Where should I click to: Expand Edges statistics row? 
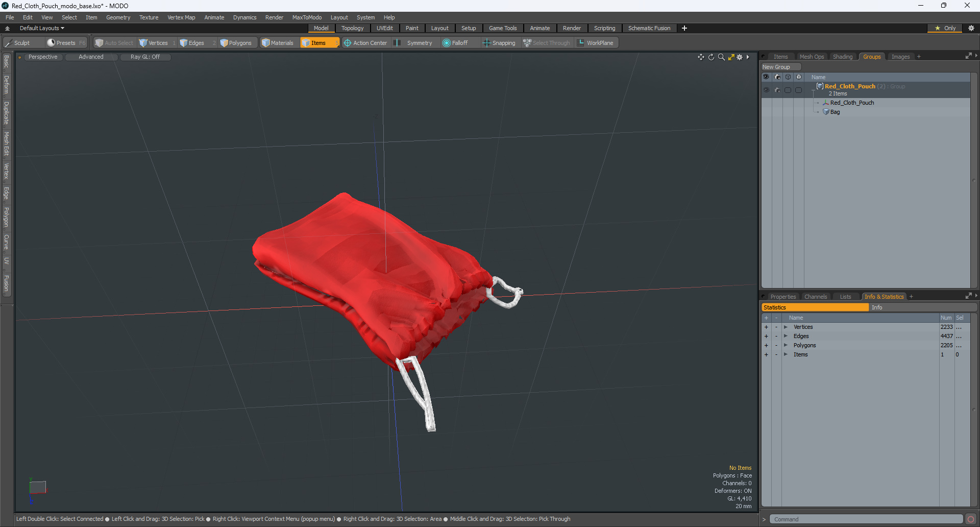coord(786,336)
